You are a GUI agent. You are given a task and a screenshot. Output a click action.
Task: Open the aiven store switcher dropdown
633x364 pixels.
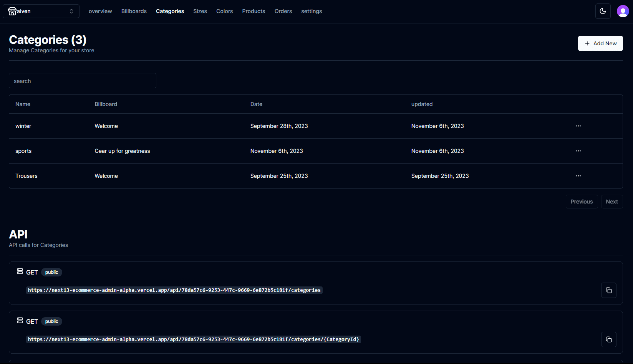point(41,11)
